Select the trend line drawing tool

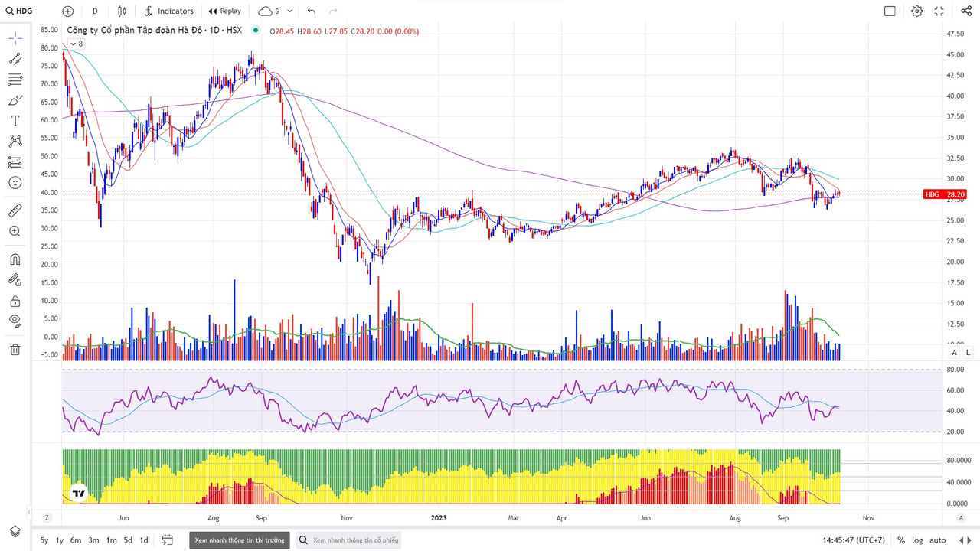point(15,59)
